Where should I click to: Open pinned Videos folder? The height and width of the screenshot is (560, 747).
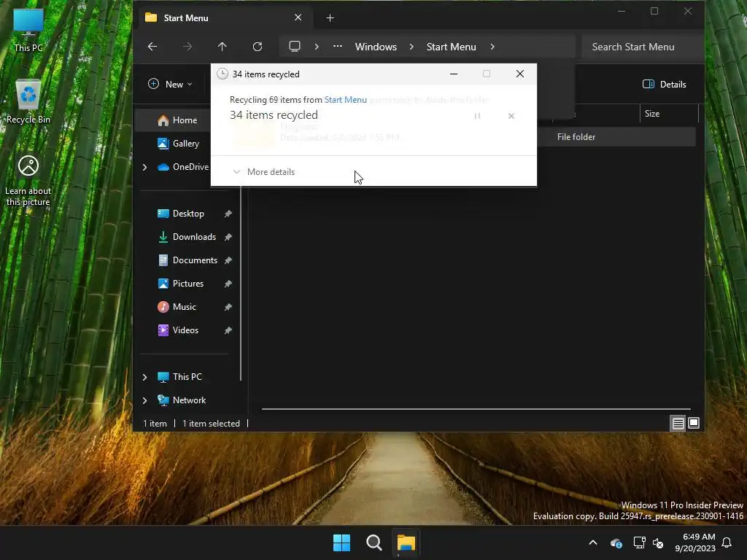[178, 330]
